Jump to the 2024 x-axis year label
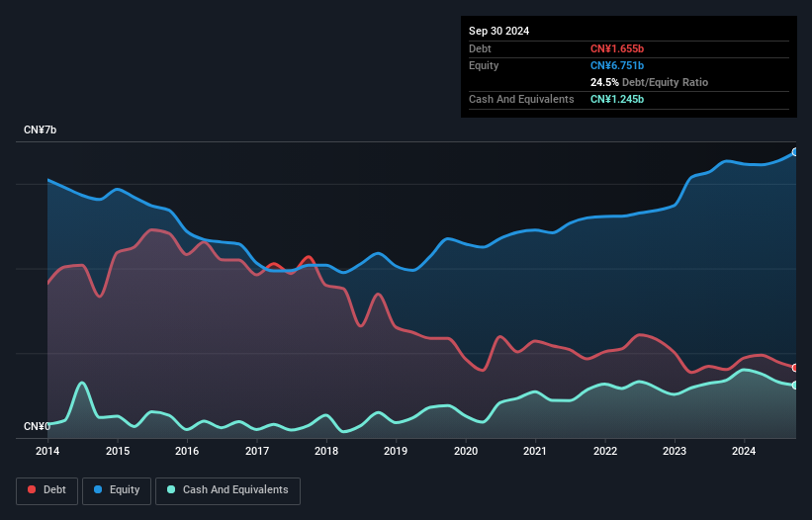 (744, 451)
